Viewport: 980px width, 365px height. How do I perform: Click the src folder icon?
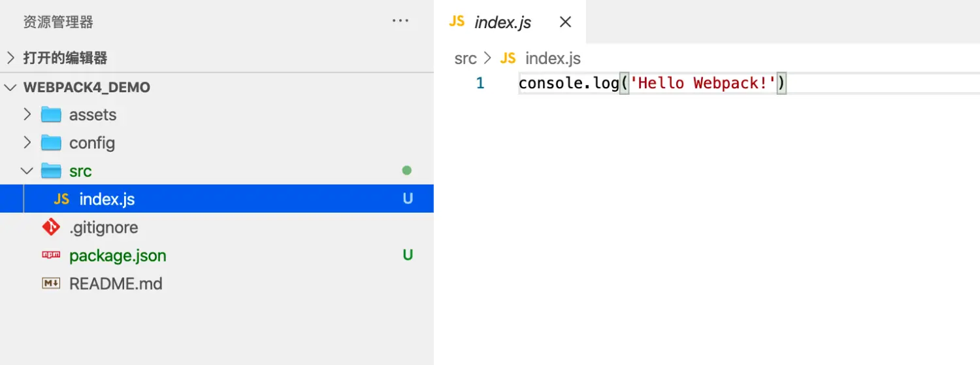point(51,171)
